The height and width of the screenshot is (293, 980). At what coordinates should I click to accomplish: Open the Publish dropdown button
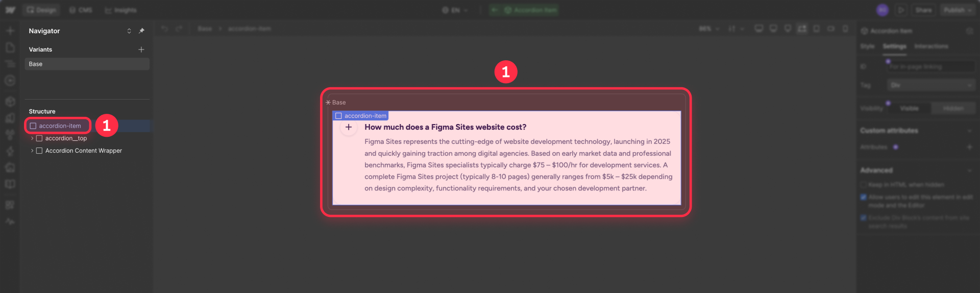pos(958,10)
